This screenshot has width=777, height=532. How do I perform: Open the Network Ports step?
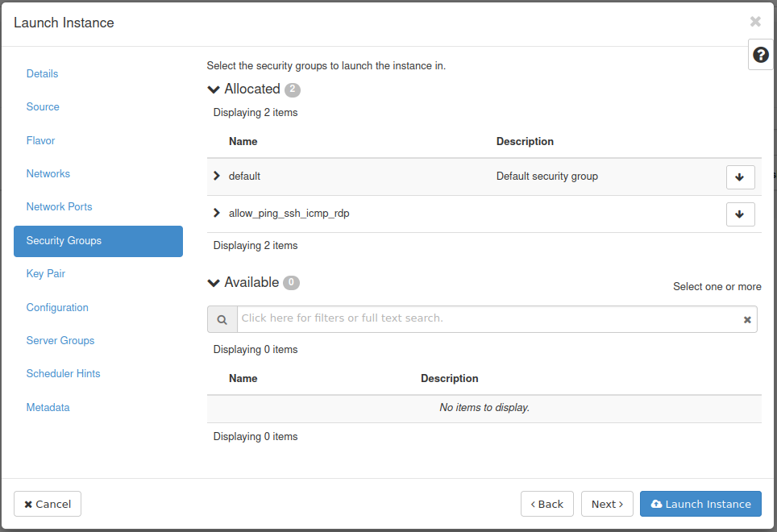(x=60, y=206)
